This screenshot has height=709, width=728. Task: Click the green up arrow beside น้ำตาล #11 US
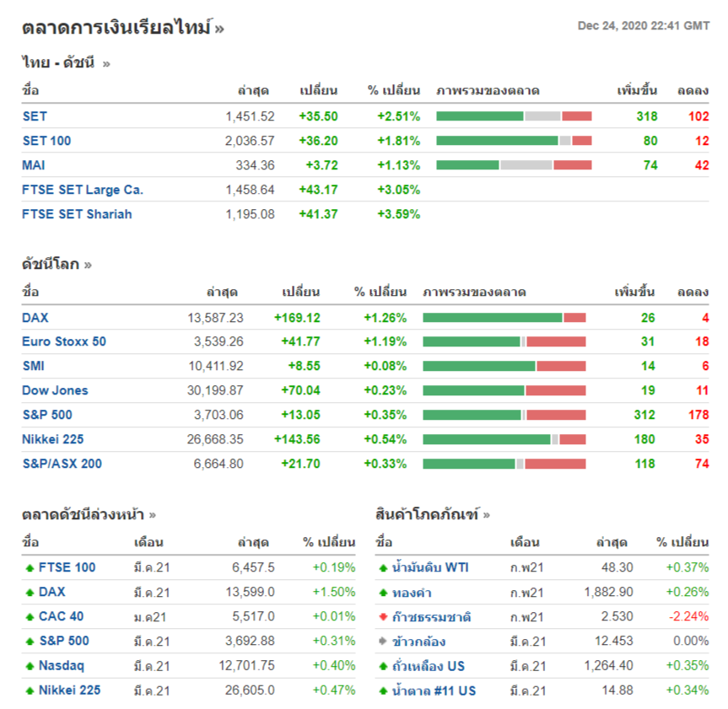(x=383, y=690)
